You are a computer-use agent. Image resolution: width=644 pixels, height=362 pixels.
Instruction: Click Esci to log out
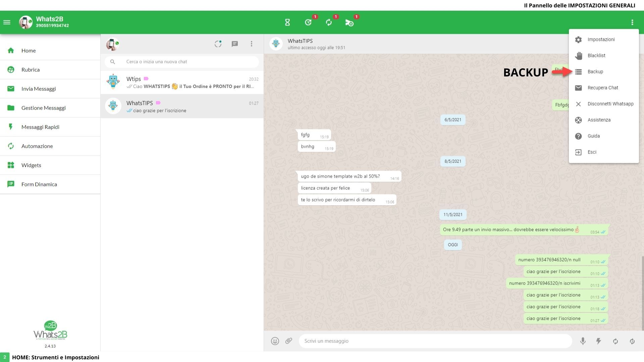[604, 152]
